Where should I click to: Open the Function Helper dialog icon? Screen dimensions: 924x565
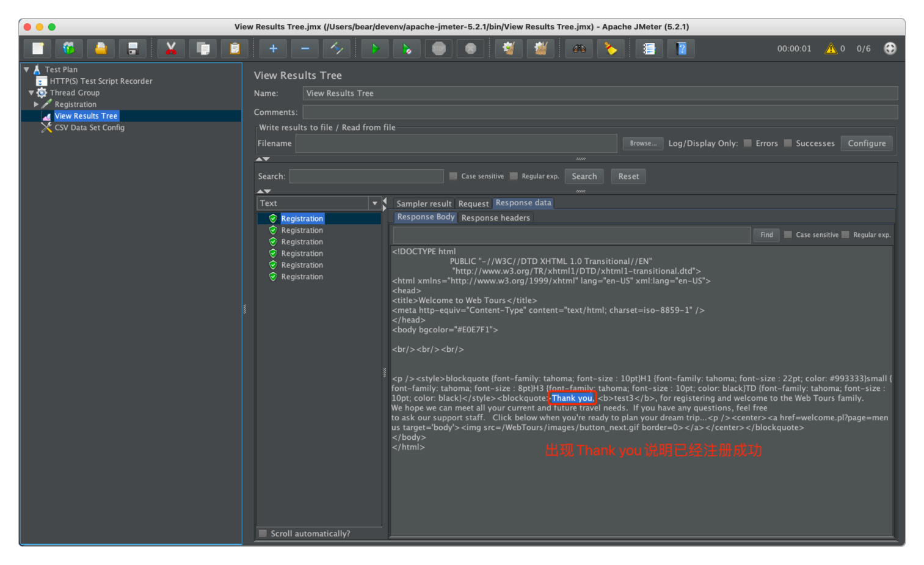pos(649,48)
